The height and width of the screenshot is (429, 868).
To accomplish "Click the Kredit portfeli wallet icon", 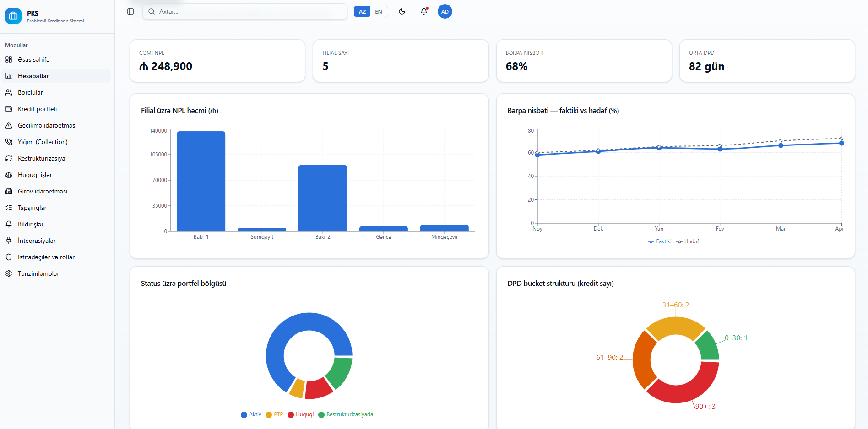I will point(9,109).
